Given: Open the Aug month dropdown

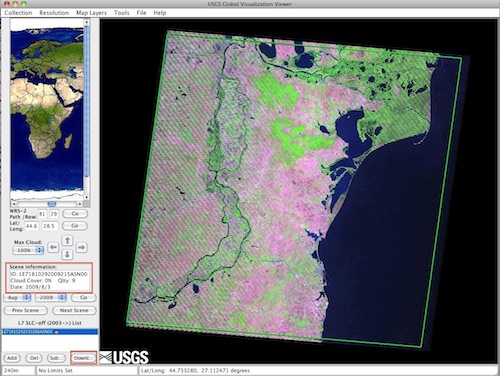Looking at the screenshot, I should coord(17,297).
